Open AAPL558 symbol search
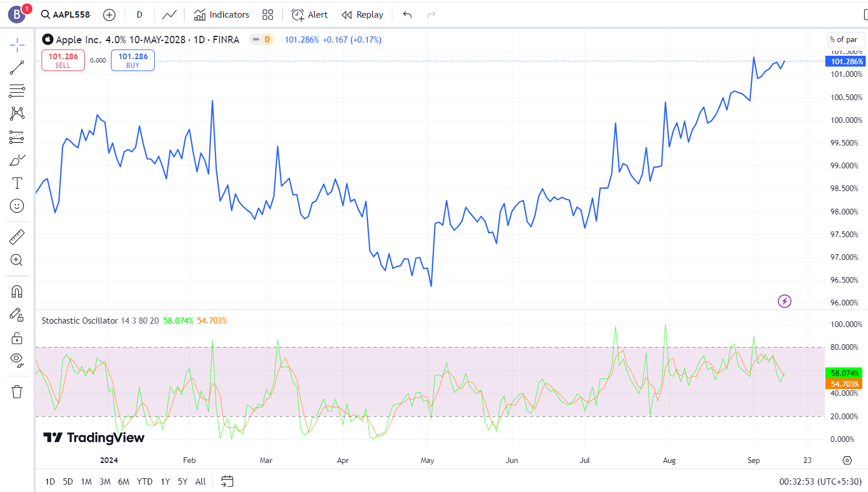 pyautogui.click(x=66, y=15)
